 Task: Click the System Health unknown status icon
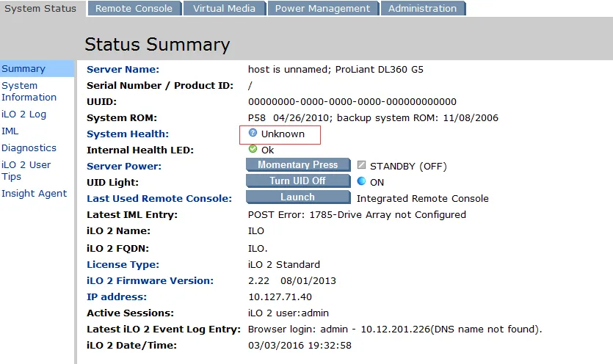click(x=253, y=134)
